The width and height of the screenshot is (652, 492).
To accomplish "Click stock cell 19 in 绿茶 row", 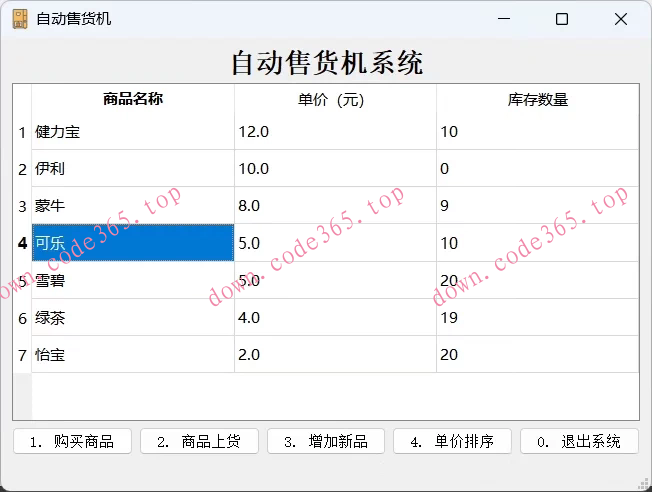I will point(538,317).
